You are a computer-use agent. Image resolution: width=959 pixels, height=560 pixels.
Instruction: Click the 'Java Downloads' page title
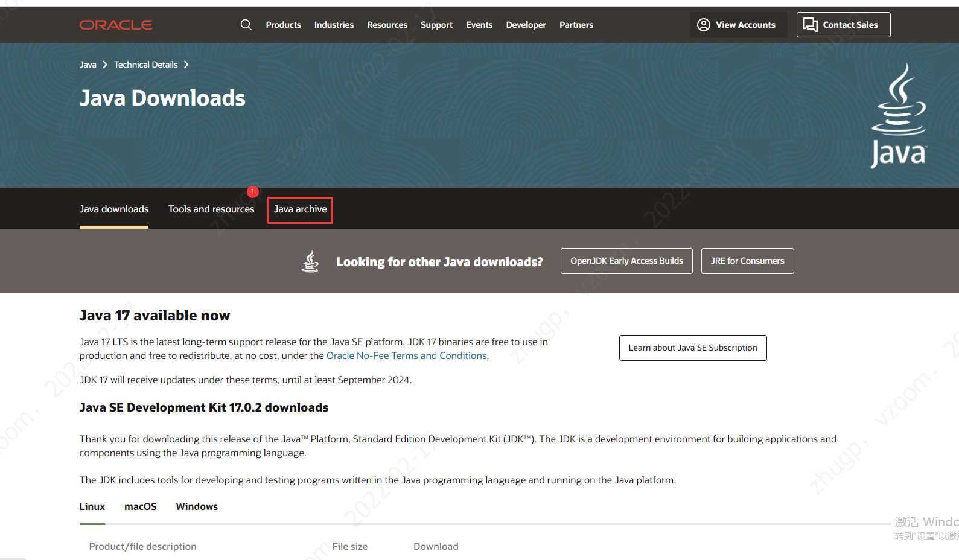point(162,98)
